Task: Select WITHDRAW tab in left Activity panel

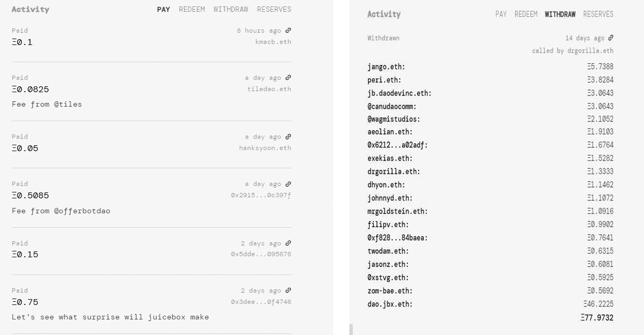Action: [x=231, y=9]
